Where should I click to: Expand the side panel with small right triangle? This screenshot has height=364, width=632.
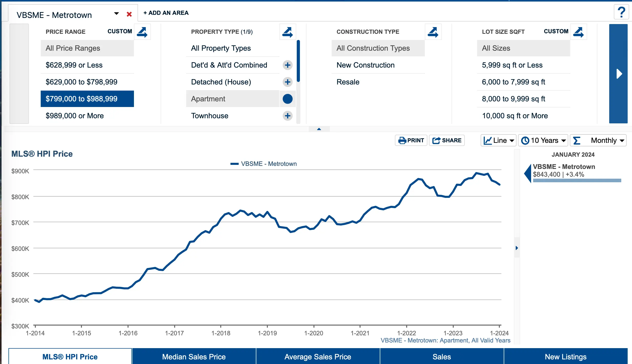[x=517, y=248]
